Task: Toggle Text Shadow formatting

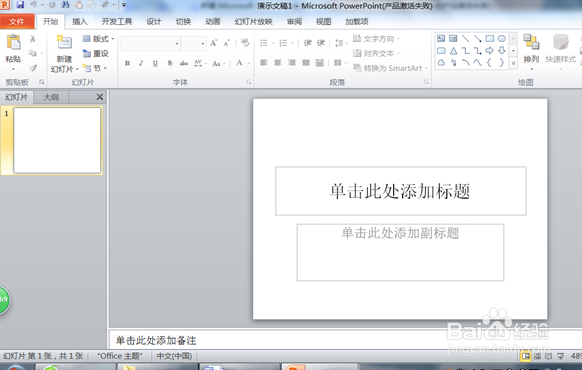Action: 169,63
